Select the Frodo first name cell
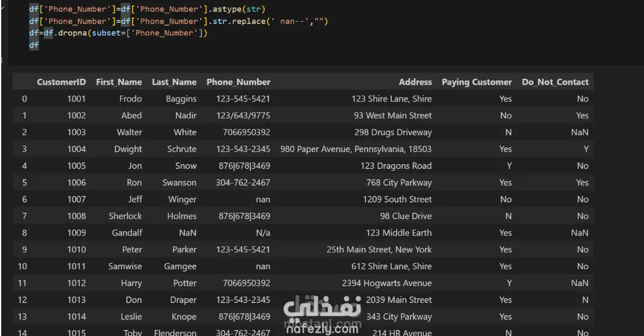Screen dimensions: 644x336 pyautogui.click(x=131, y=99)
